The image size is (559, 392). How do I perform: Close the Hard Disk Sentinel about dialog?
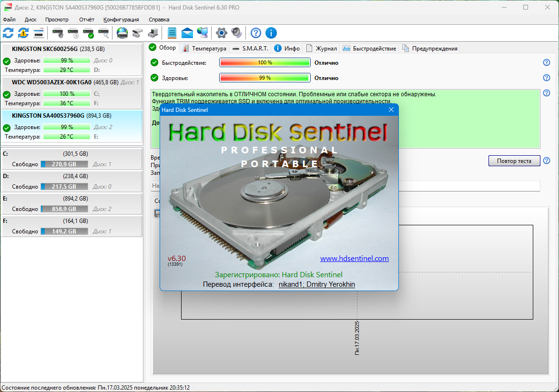391,110
